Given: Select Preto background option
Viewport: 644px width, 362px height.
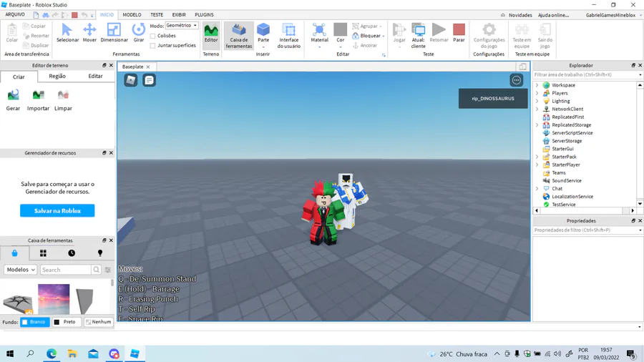Looking at the screenshot, I should (x=66, y=322).
